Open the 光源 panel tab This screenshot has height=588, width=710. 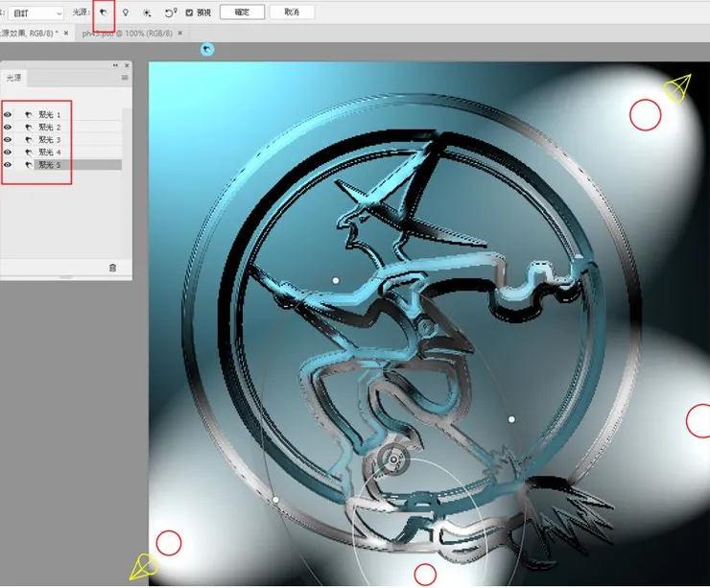click(13, 78)
